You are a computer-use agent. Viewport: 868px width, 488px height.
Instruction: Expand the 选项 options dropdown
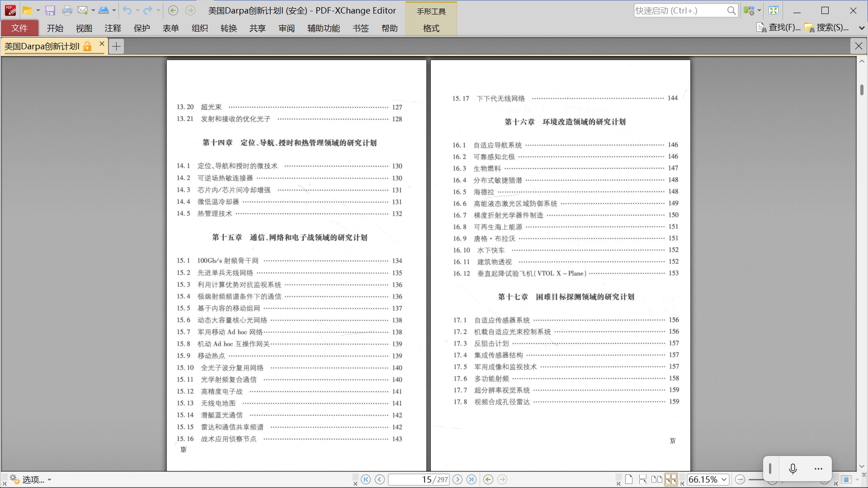pos(49,480)
